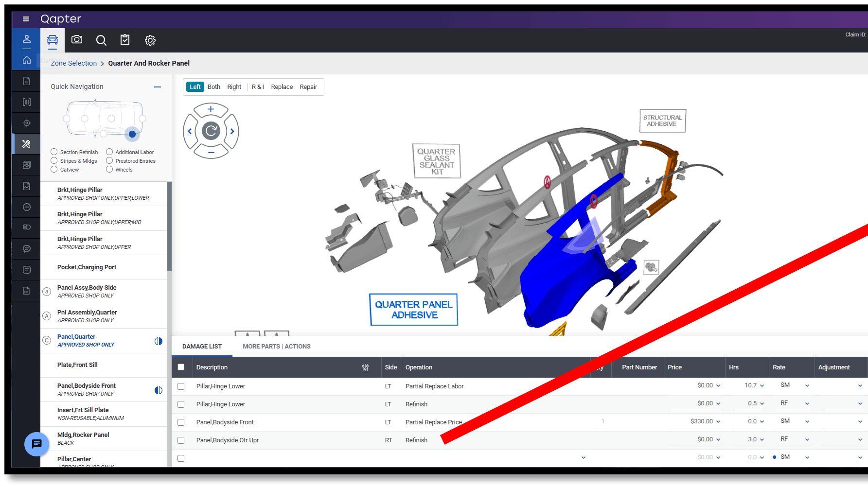Select the Right side filter

tap(234, 87)
